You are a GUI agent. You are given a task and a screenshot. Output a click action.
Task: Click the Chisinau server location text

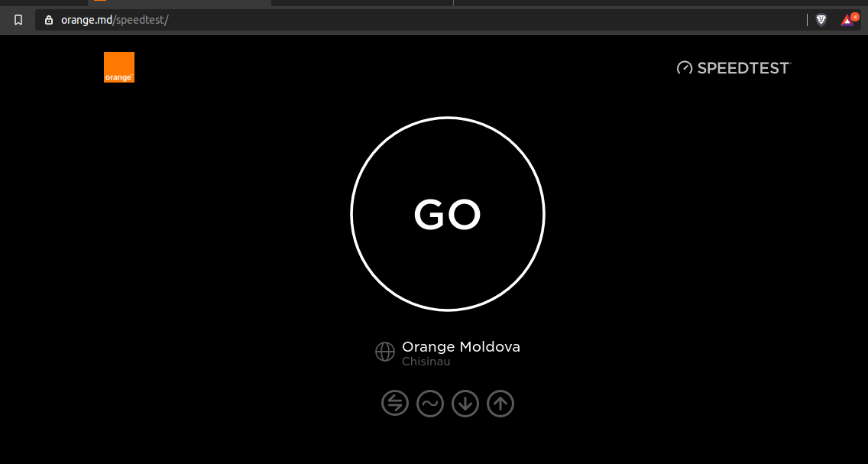(x=426, y=362)
